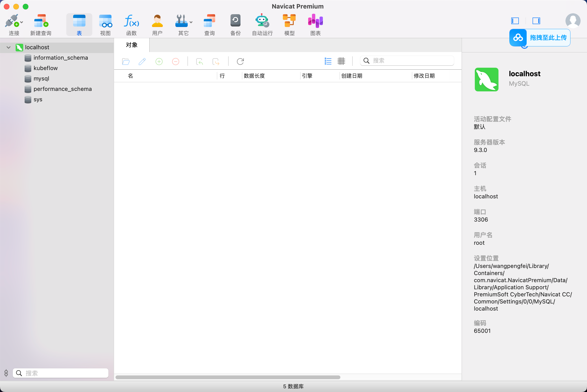
Task: Click the 拖拽至此上传 upload button
Action: [x=540, y=38]
